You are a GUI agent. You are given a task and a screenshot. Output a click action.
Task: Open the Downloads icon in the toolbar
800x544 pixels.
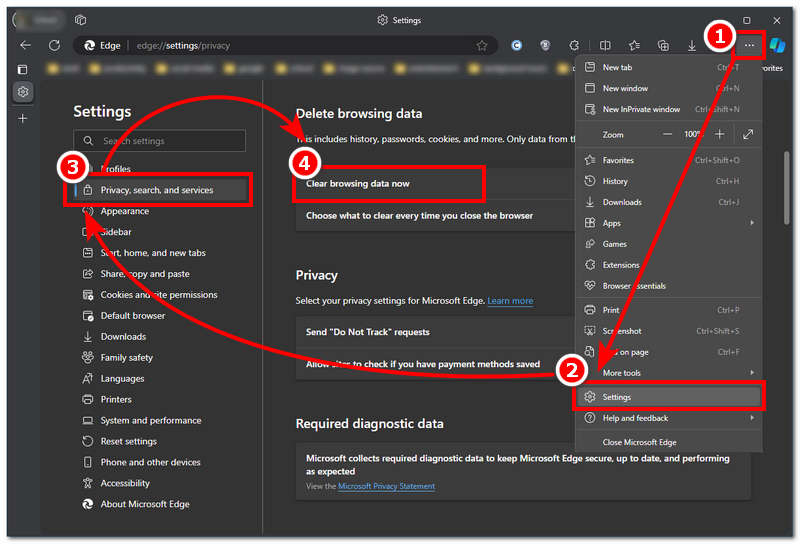[x=691, y=45]
